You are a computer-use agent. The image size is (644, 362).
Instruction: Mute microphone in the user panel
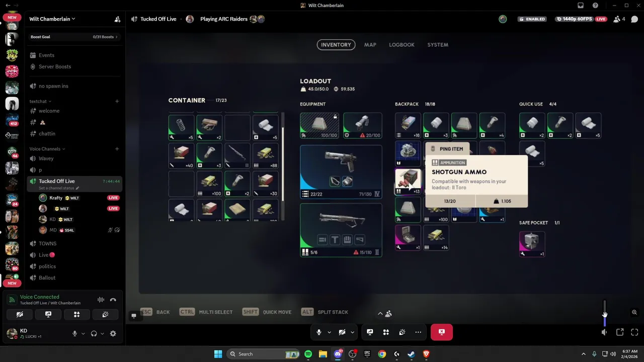74,333
